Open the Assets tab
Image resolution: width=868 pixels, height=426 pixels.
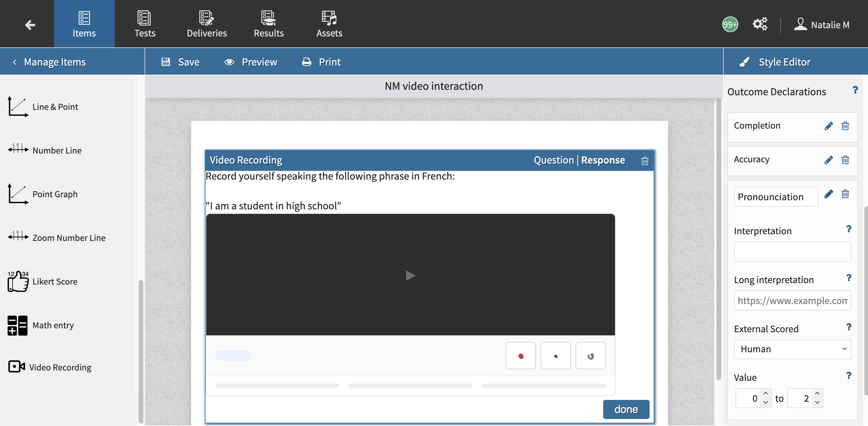click(329, 24)
